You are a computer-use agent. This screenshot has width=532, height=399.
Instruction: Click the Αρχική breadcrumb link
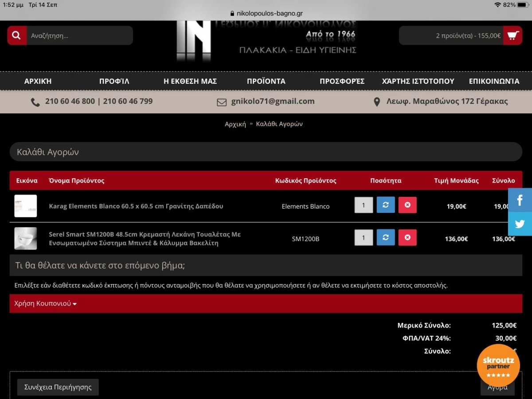click(x=235, y=124)
